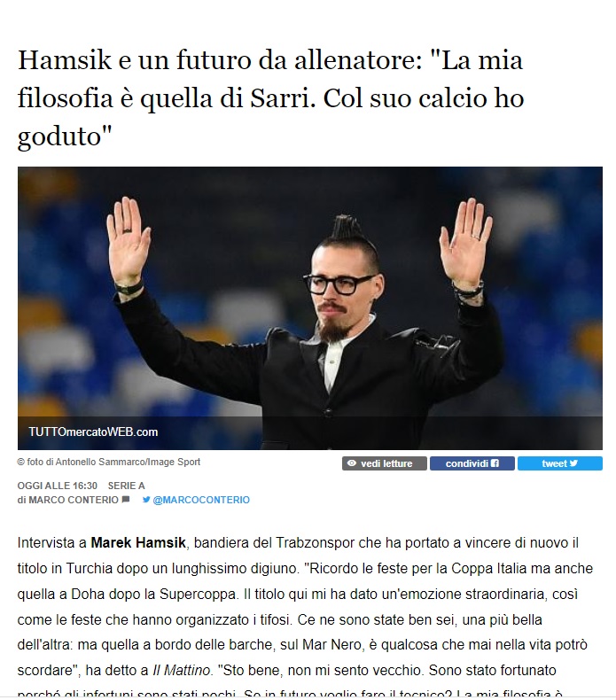Go to the SERIE A category
The height and width of the screenshot is (700, 616).
[127, 486]
